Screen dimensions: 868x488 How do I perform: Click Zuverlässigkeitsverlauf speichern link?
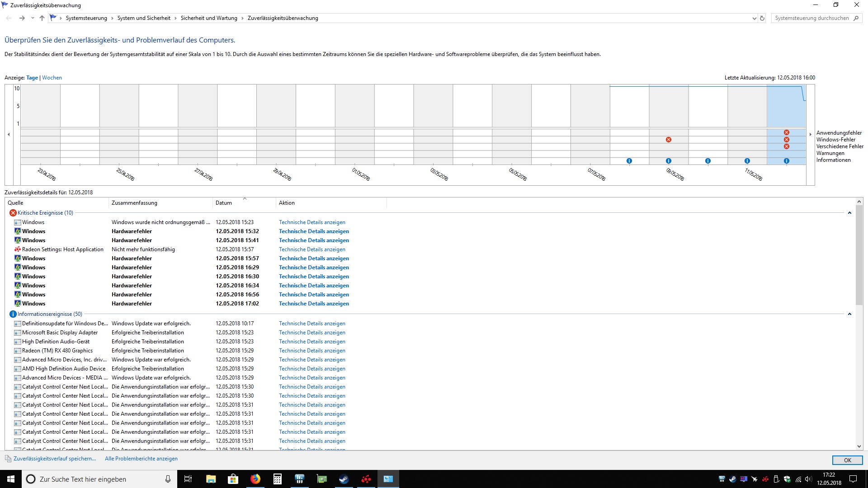click(55, 459)
